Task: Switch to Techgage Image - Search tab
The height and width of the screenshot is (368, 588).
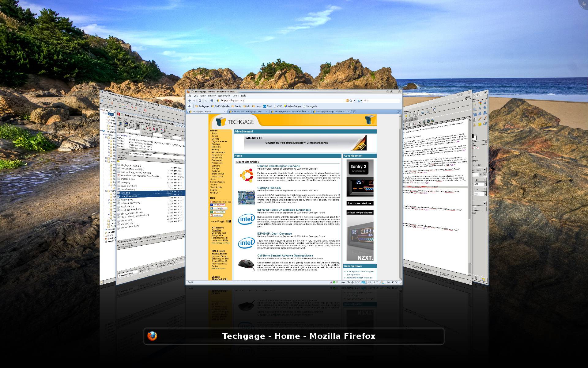Action: click(331, 112)
